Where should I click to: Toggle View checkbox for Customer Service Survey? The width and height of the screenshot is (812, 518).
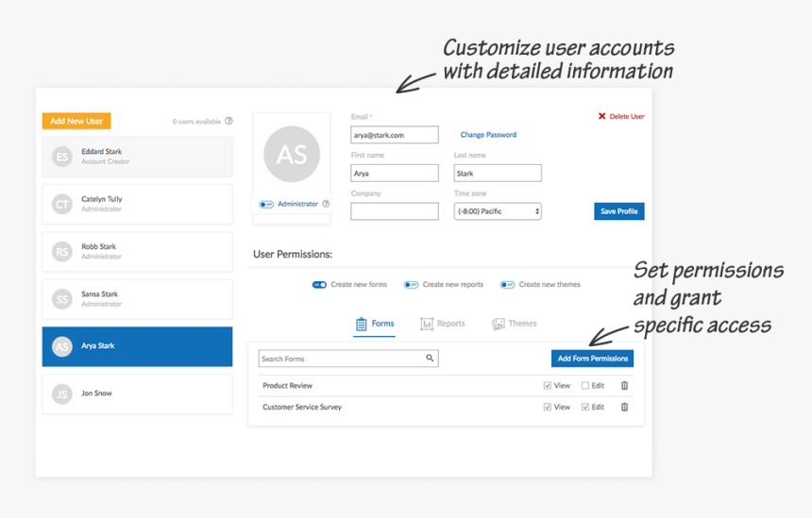coord(548,408)
